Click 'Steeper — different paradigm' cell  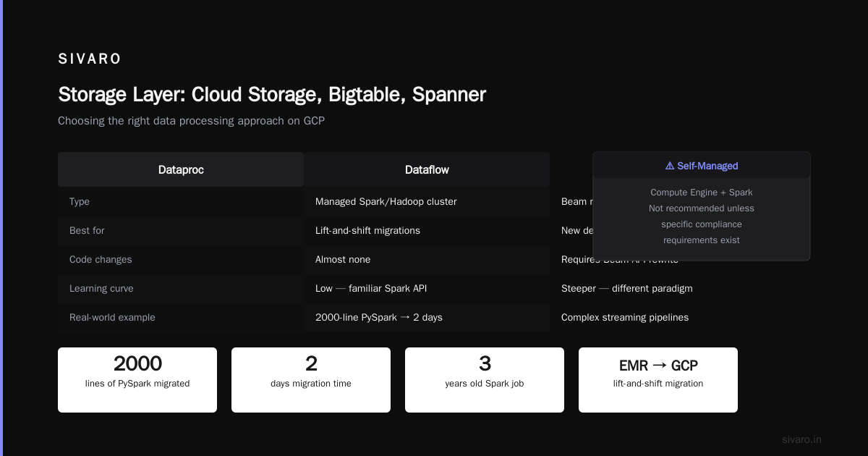[x=627, y=288]
